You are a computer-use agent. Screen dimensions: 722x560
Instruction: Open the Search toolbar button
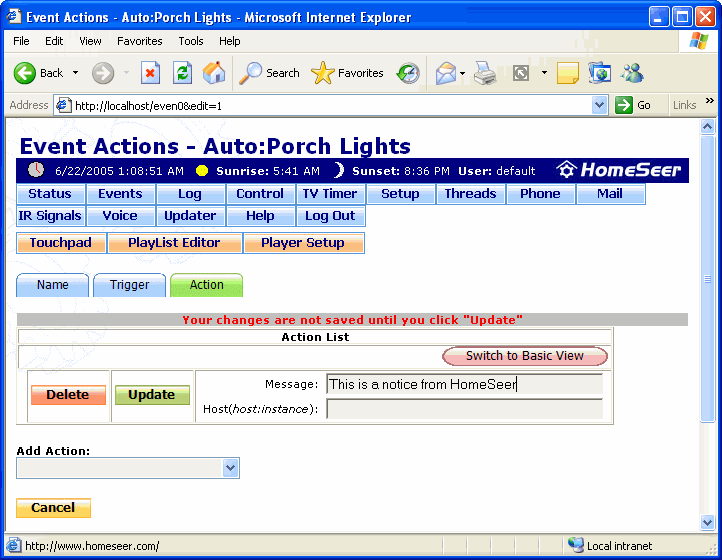click(269, 73)
